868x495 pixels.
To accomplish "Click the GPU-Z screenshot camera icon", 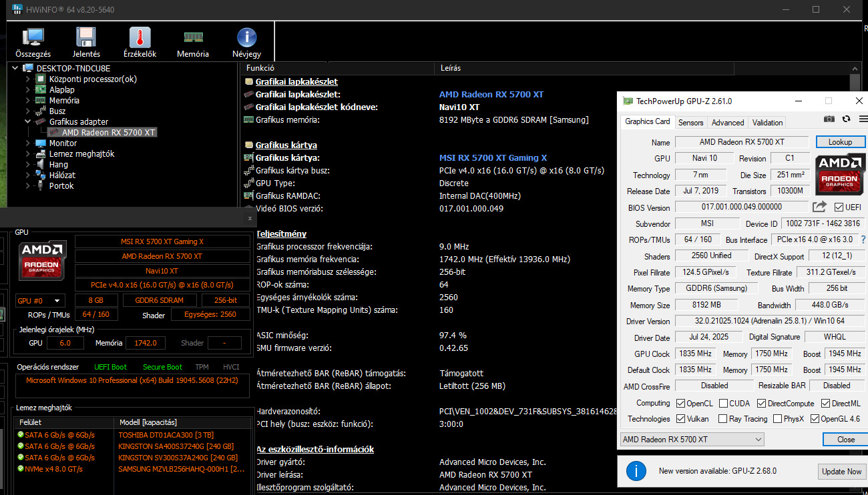I will pyautogui.click(x=829, y=119).
